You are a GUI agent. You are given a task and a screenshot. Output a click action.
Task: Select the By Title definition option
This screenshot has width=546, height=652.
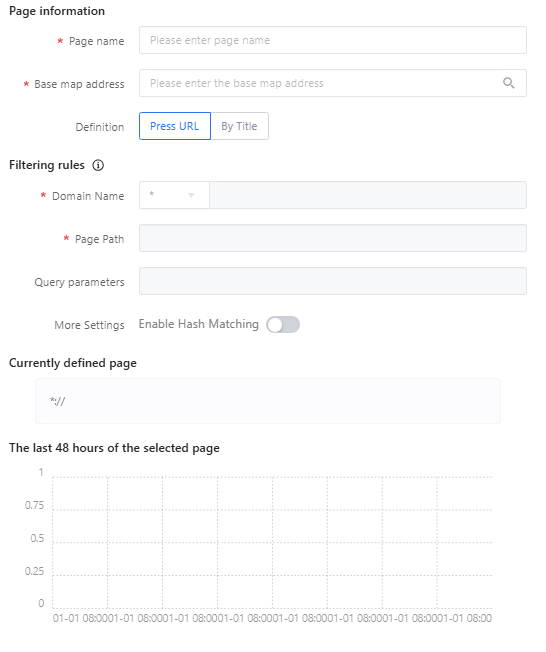(240, 126)
